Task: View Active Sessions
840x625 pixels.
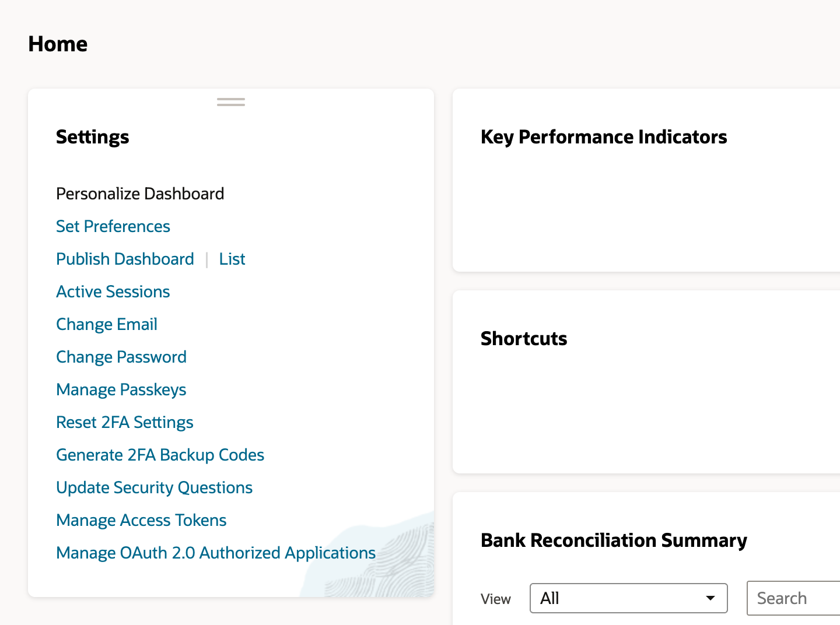Action: 113,292
